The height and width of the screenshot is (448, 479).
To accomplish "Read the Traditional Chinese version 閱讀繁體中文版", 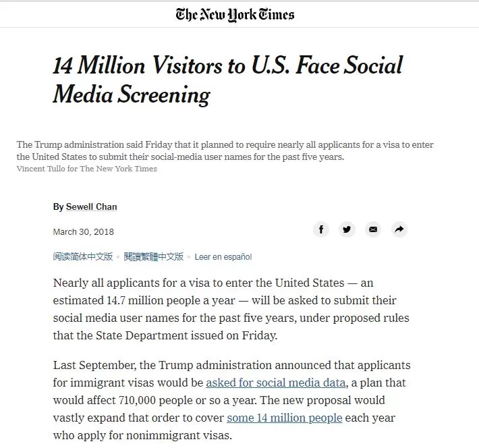I will 154,256.
